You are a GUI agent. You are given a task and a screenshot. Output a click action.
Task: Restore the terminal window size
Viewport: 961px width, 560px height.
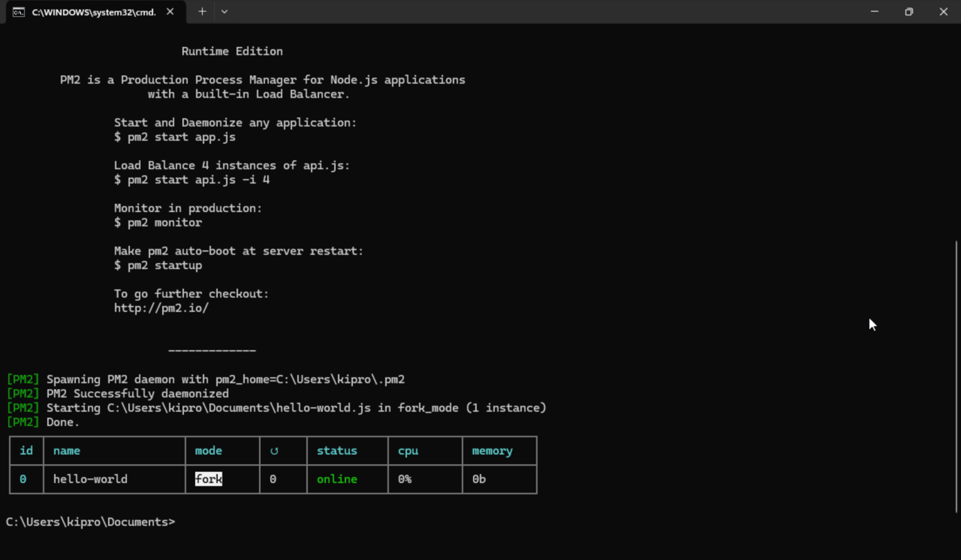(x=908, y=11)
